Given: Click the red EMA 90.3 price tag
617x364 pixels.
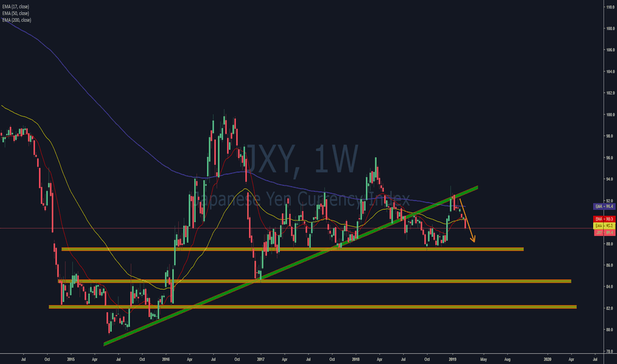Looking at the screenshot, I should point(604,219).
